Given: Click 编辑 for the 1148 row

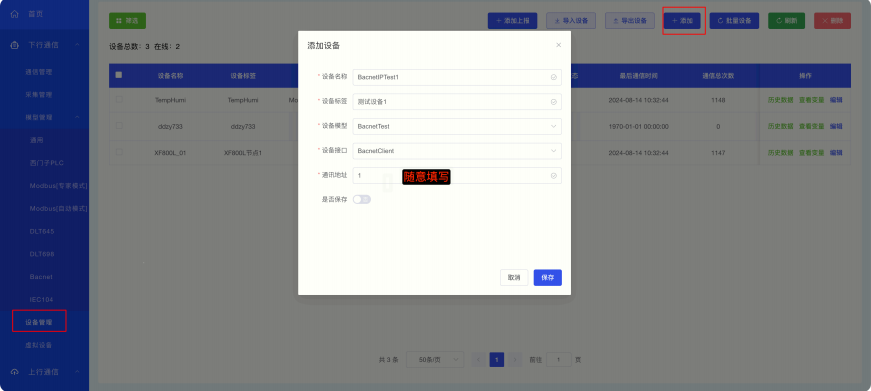Looking at the screenshot, I should pyautogui.click(x=836, y=100).
